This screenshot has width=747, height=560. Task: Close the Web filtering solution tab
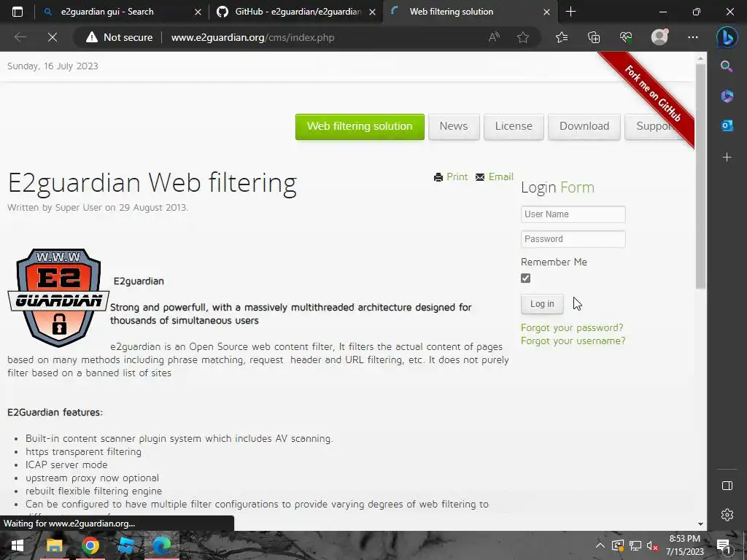tap(547, 12)
